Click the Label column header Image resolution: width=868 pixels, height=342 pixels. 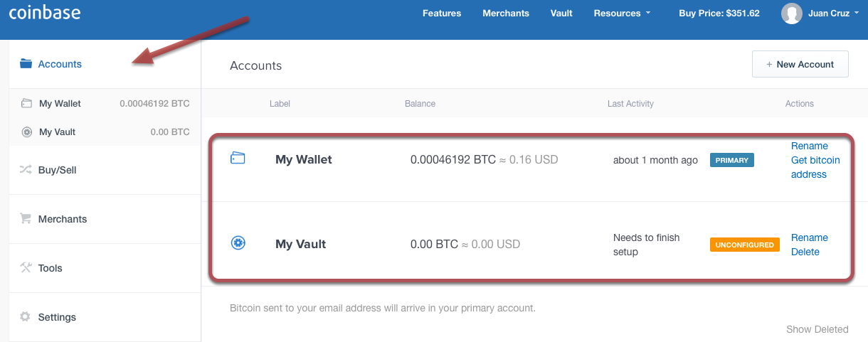(x=280, y=103)
